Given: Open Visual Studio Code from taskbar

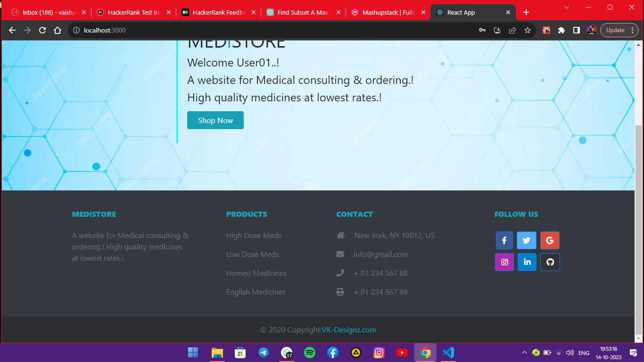Looking at the screenshot, I should (x=448, y=353).
